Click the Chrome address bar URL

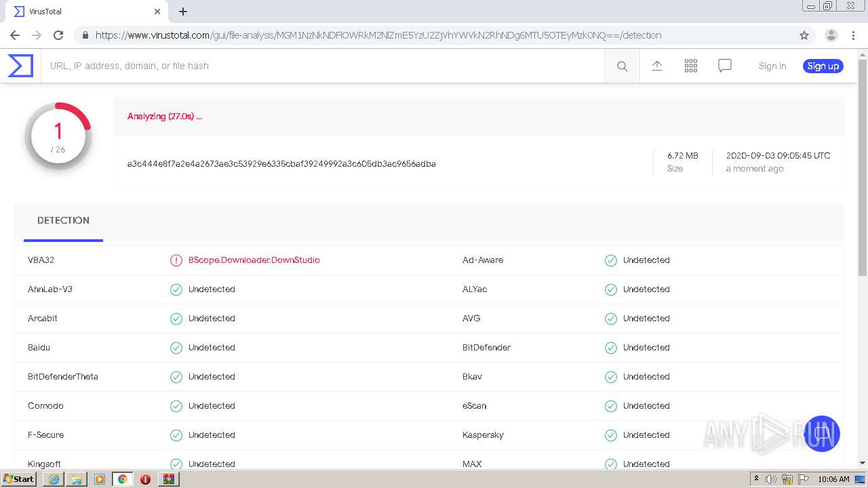coord(378,35)
